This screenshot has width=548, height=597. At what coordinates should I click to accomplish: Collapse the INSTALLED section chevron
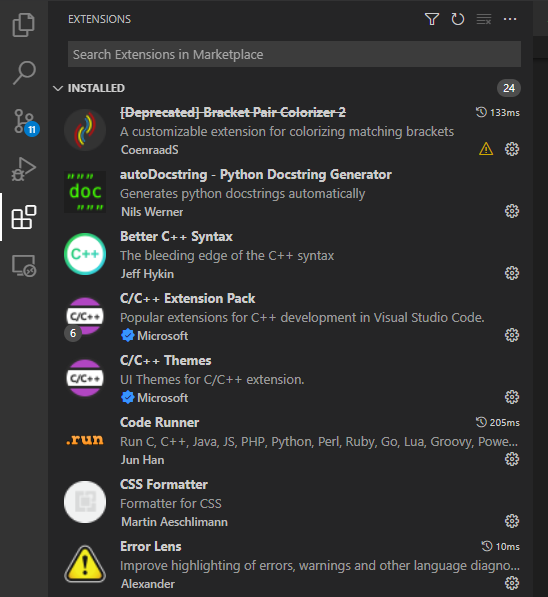pos(58,88)
